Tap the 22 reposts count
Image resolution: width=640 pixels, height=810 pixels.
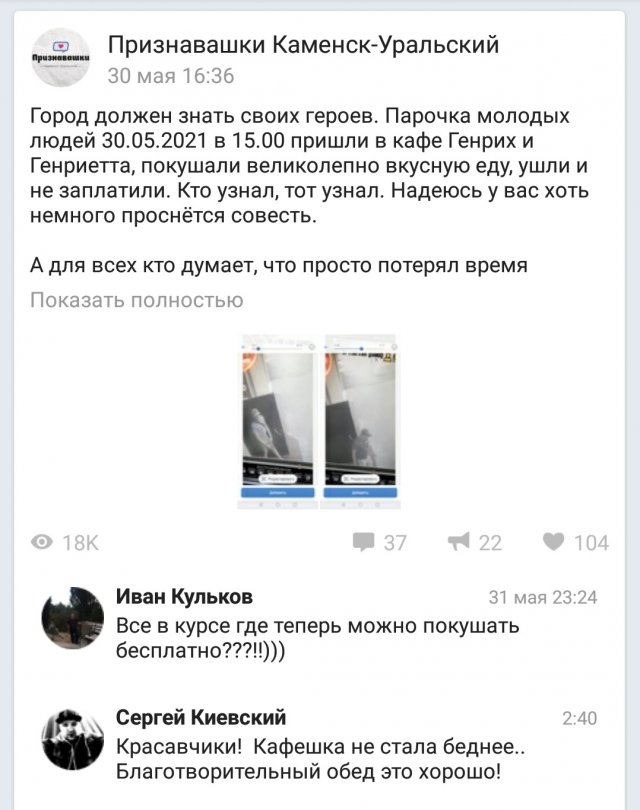(x=490, y=543)
